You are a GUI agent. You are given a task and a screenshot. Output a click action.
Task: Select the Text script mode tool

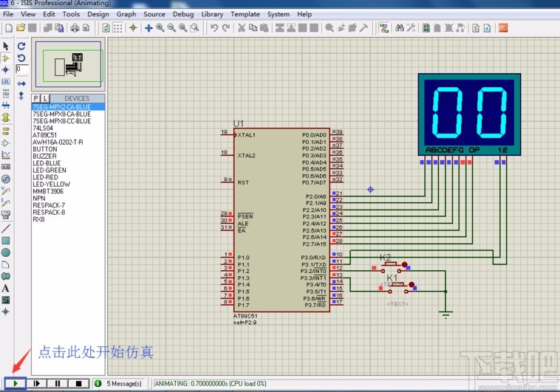click(6, 94)
